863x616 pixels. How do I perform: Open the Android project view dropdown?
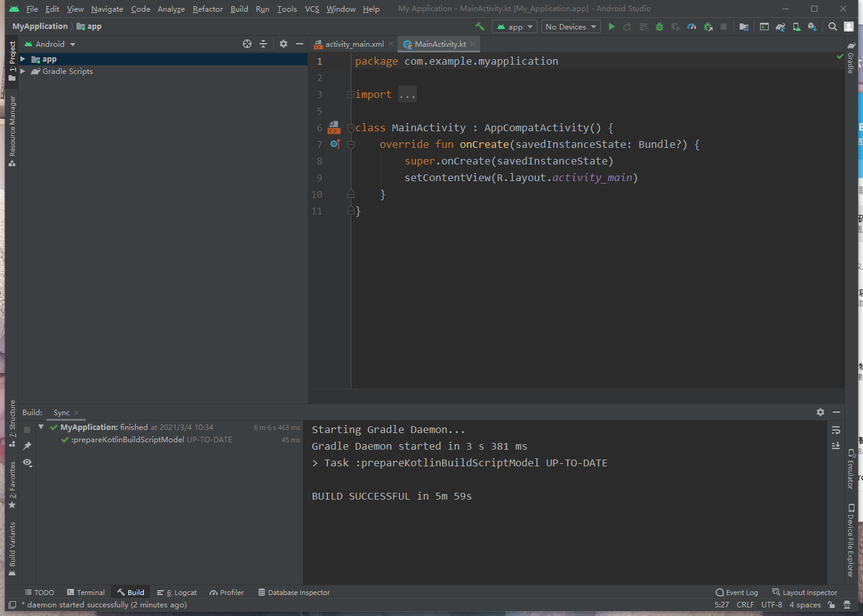pos(50,44)
